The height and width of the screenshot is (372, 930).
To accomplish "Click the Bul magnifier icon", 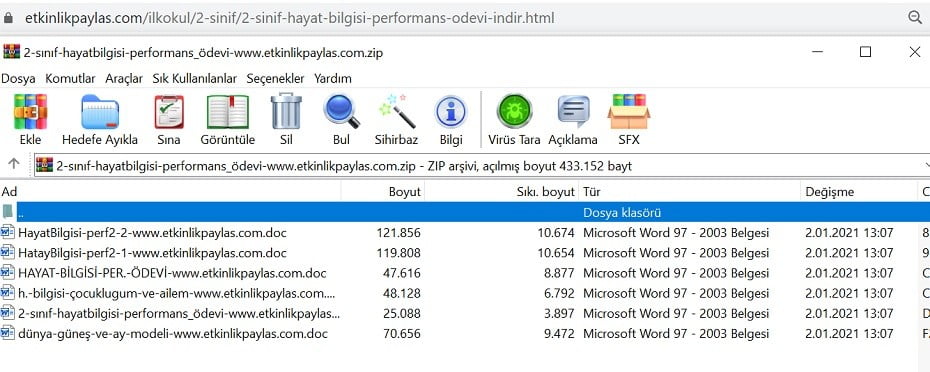I will 342,112.
